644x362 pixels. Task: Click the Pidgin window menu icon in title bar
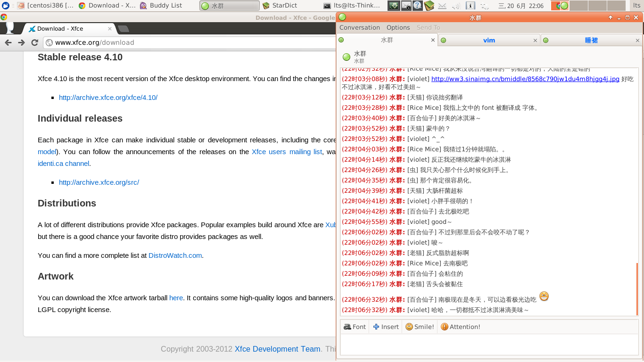[342, 17]
